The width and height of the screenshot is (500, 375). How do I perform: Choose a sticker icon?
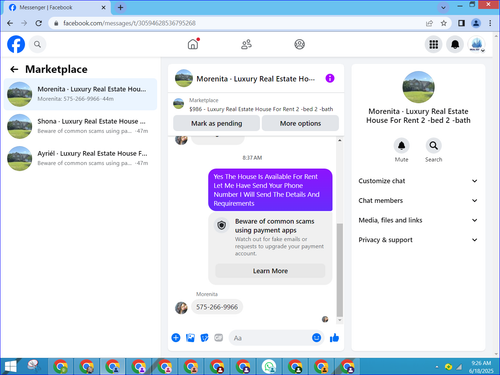204,338
